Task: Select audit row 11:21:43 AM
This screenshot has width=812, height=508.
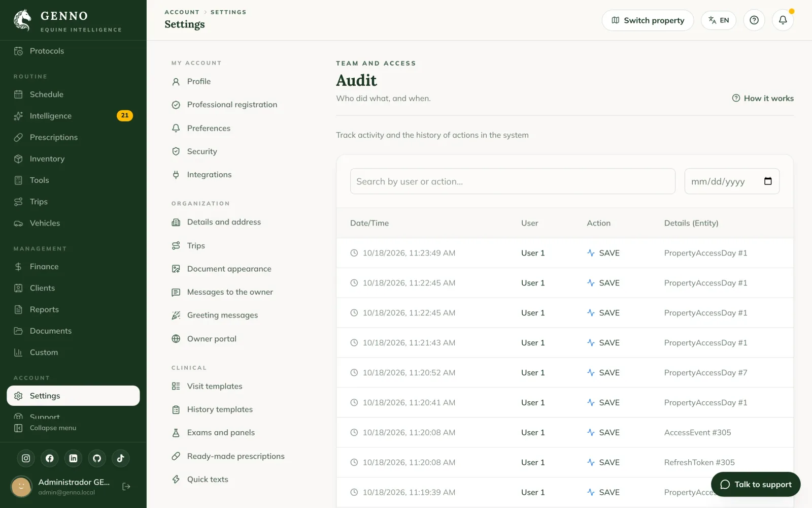Action: [565, 343]
